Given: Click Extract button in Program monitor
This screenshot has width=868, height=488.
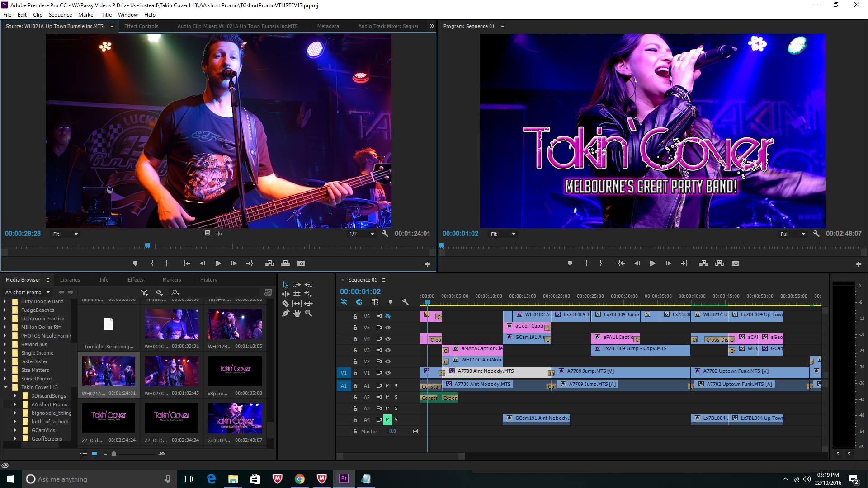Looking at the screenshot, I should (x=719, y=263).
